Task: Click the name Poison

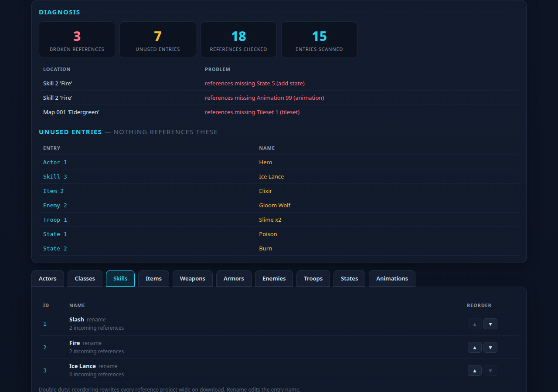Action: tap(268, 234)
